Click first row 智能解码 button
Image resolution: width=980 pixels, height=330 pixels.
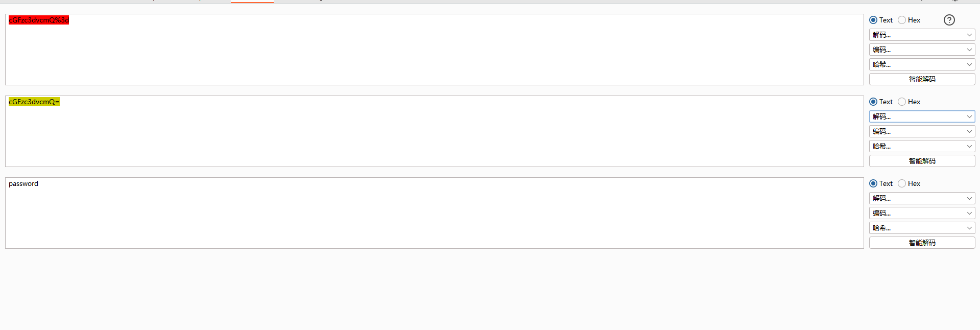922,79
